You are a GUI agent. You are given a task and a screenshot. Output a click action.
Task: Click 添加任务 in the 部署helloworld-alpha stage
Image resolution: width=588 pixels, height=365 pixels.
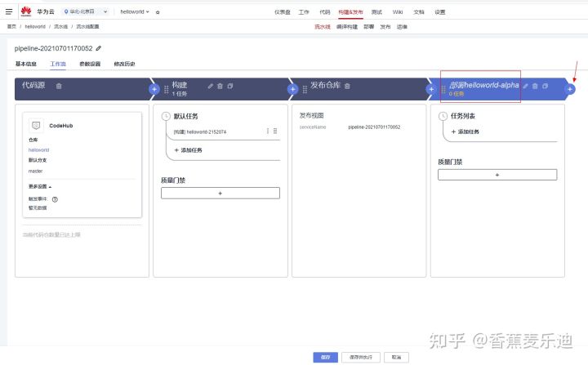(465, 131)
